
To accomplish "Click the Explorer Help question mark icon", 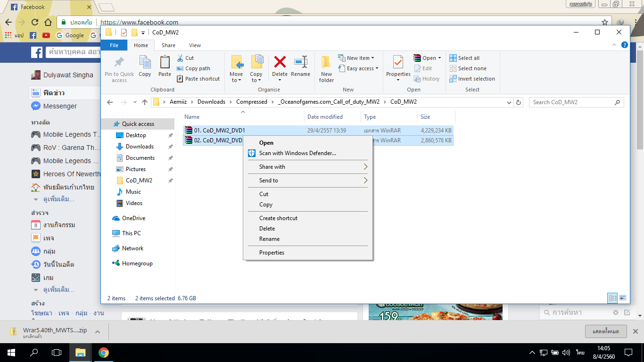I will tap(625, 45).
